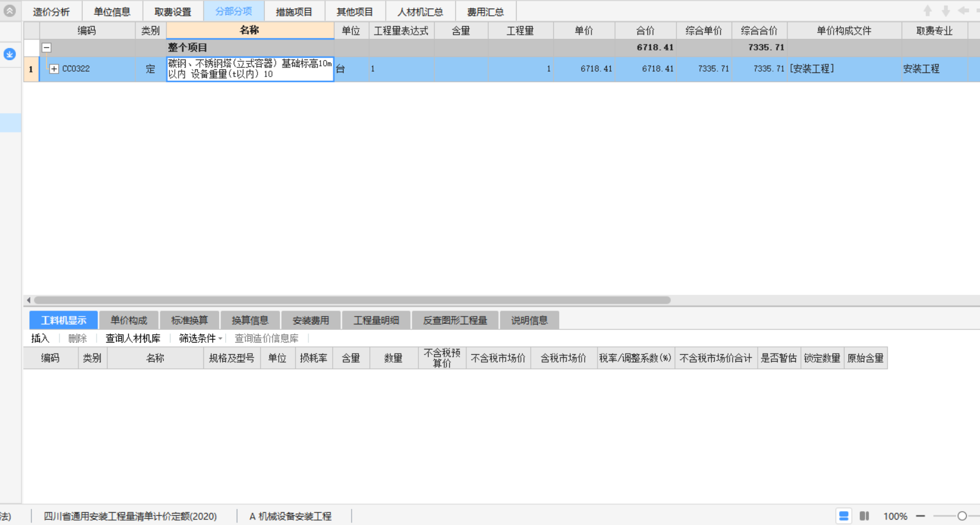Switch to the 工程量明细 tab
Viewport: 980px width, 525px height.
tap(376, 320)
